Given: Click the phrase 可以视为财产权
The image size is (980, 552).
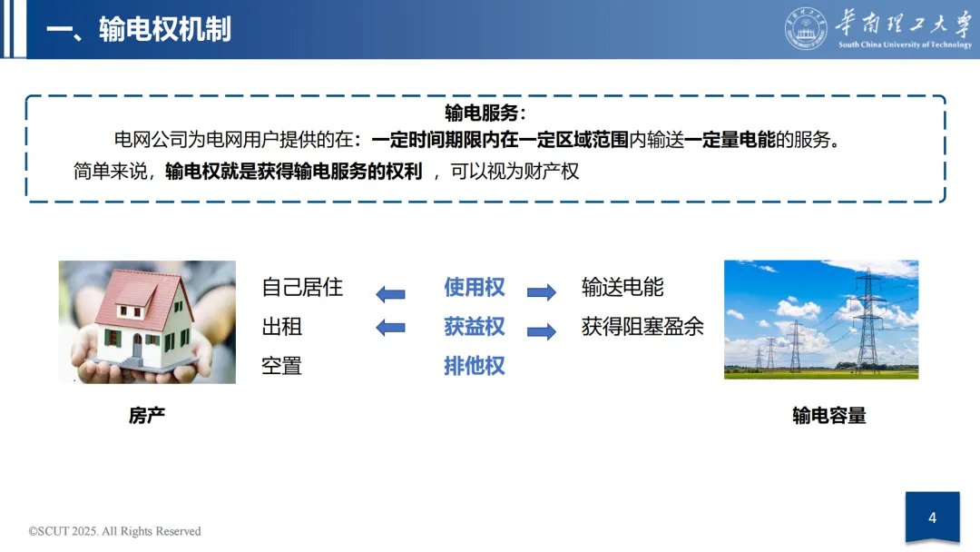Looking at the screenshot, I should coord(515,171).
